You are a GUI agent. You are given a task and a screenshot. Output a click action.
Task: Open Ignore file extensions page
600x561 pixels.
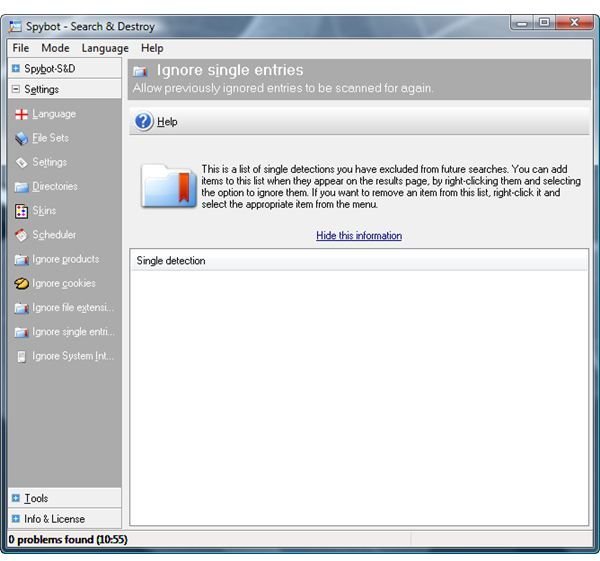point(73,308)
